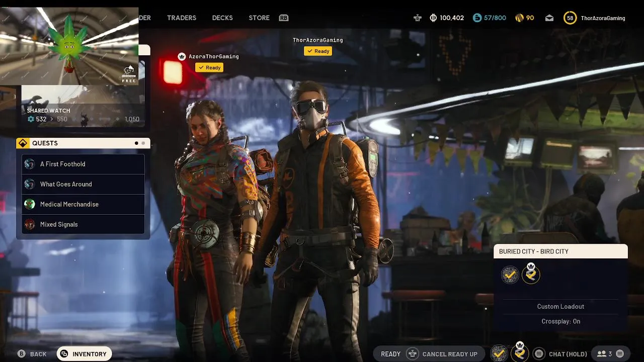Click the yellow striped currency icon beside 90
Viewport: 644px width, 362px height.
tap(520, 18)
